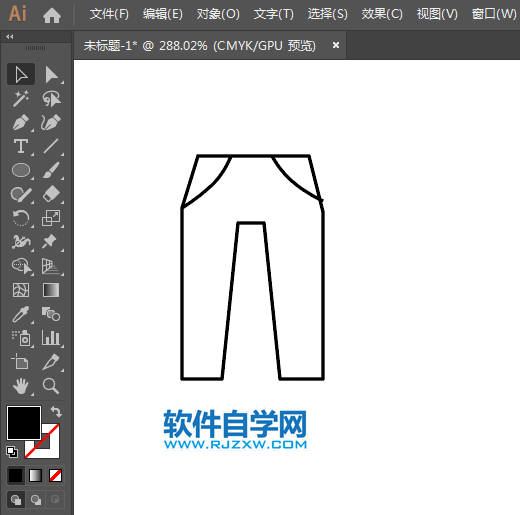
Task: Pick the Pen tool
Action: click(x=21, y=123)
